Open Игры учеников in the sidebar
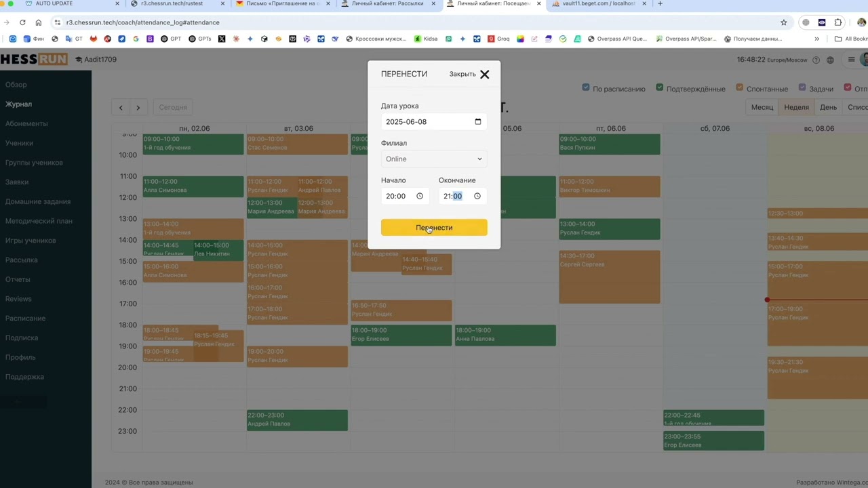The image size is (868, 488). point(31,241)
